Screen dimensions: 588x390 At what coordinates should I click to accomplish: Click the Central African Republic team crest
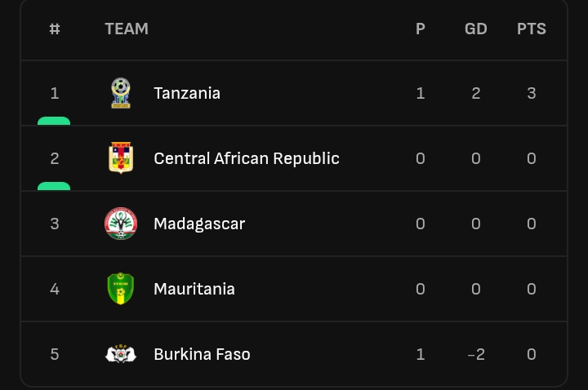click(121, 158)
